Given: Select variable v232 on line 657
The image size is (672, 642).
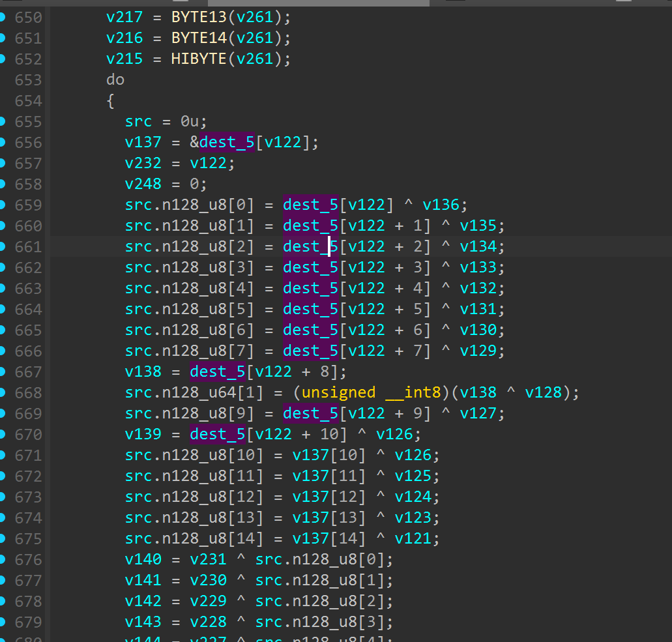Looking at the screenshot, I should pos(143,164).
